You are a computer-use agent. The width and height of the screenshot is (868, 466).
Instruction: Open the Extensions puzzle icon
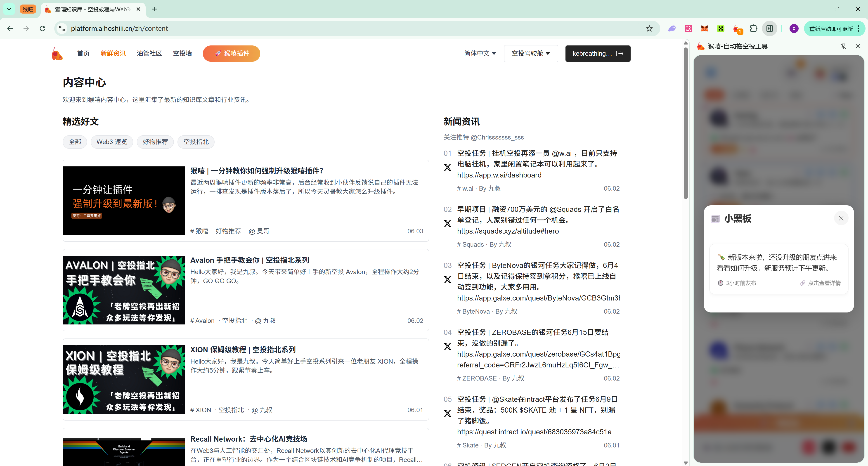(753, 29)
